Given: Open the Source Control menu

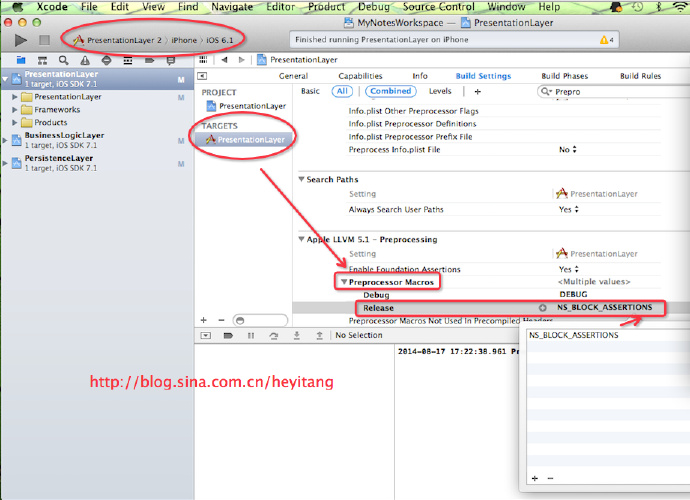Looking at the screenshot, I should (x=439, y=7).
